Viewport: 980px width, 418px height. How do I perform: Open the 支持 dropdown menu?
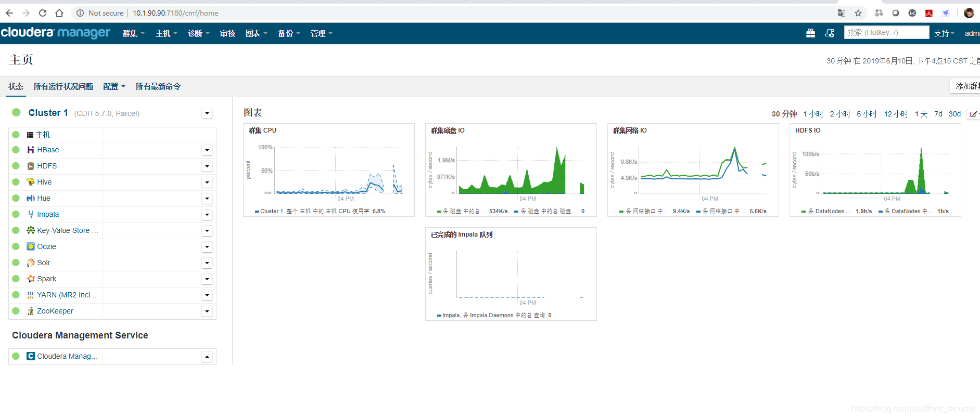click(944, 33)
